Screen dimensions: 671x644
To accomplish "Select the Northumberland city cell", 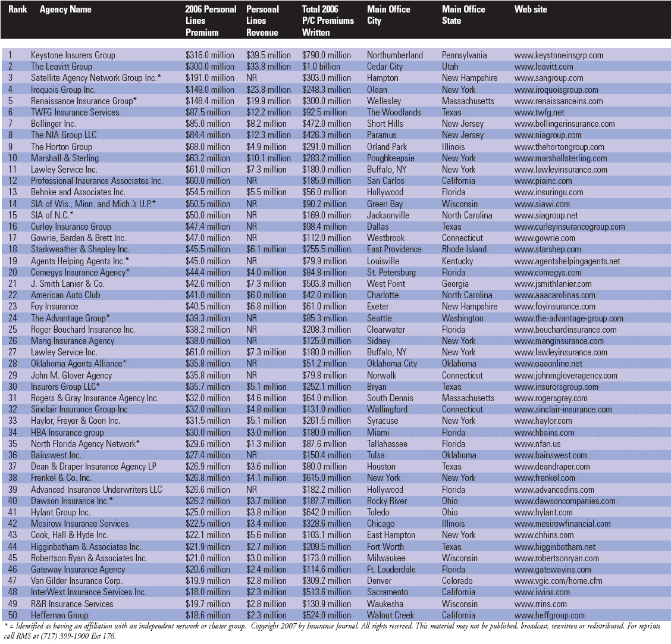I will point(395,55).
